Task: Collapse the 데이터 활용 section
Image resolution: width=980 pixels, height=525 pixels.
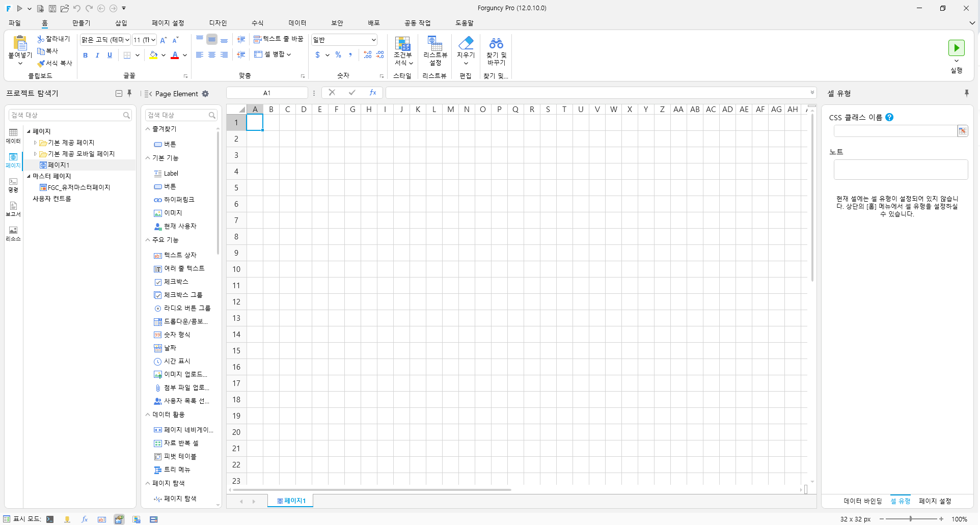Action: point(148,415)
